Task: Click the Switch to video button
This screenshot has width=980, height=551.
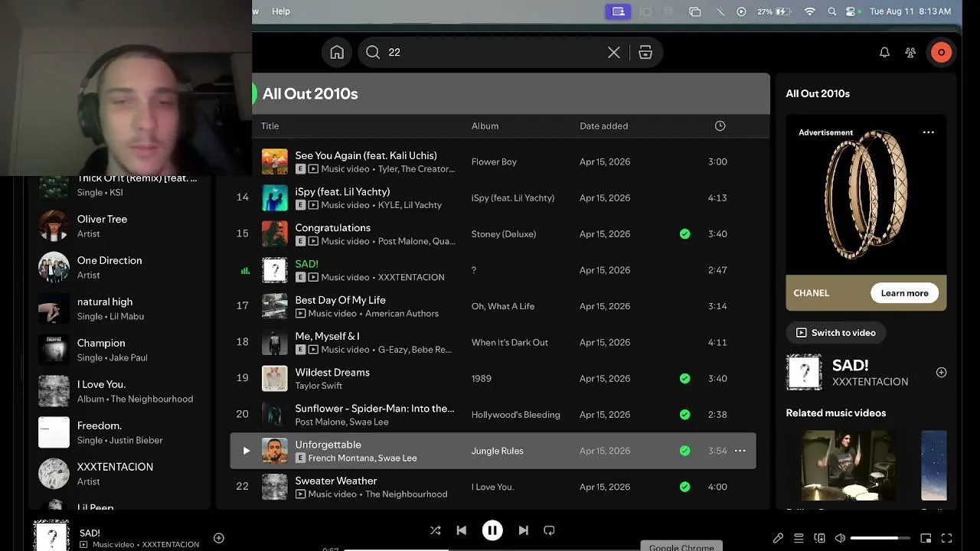Action: [835, 333]
